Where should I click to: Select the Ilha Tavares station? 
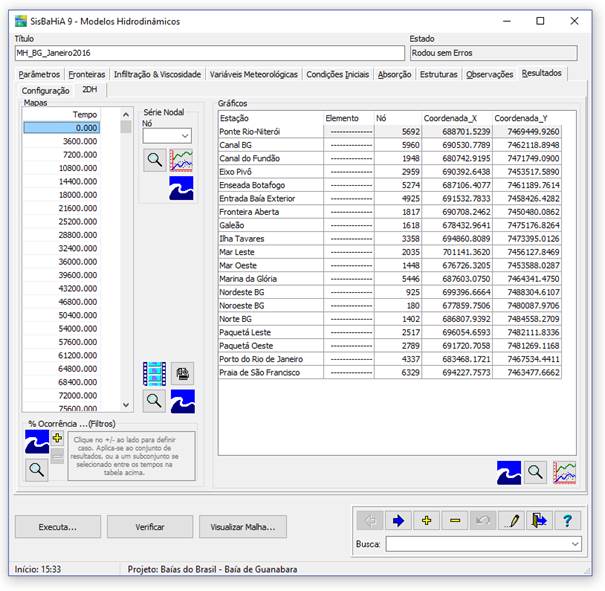(x=390, y=239)
